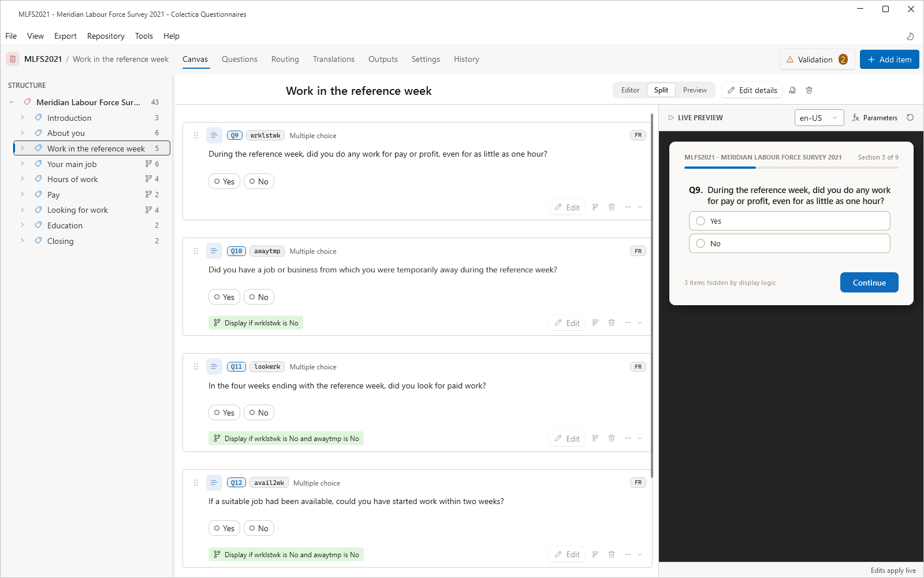This screenshot has width=924, height=578.
Task: Click the question type icon of Q9
Action: (214, 135)
